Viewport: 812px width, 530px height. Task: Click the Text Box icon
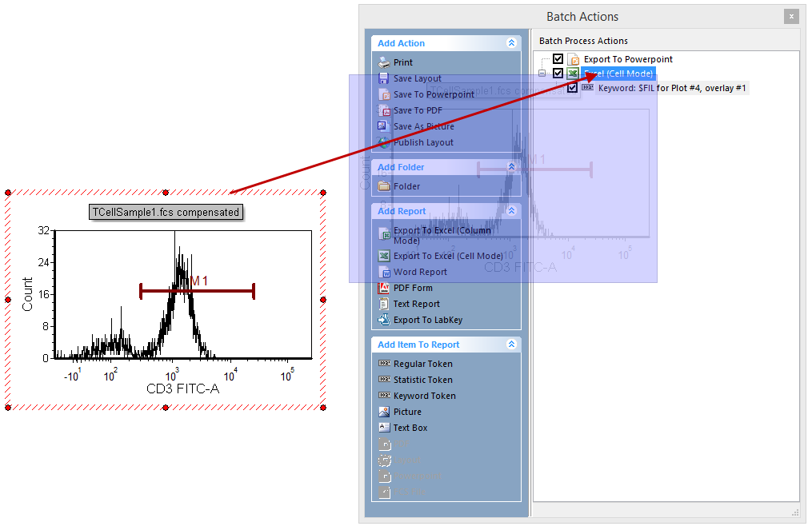click(x=384, y=428)
